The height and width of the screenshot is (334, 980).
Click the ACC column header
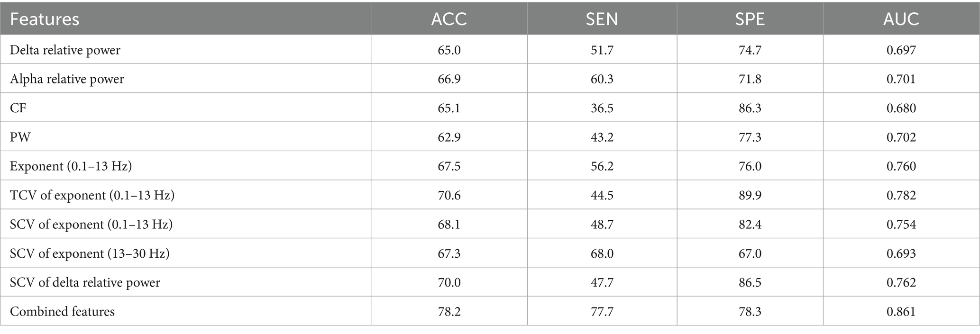pos(449,19)
